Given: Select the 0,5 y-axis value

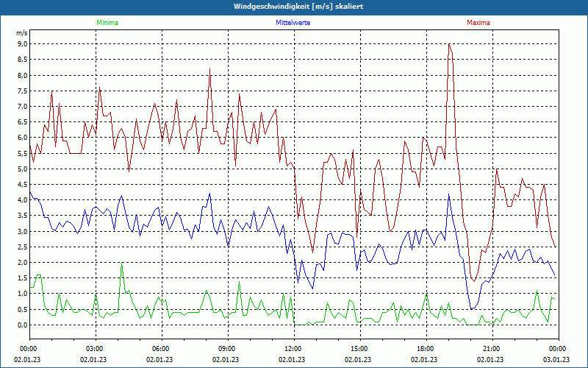Looking at the screenshot, I should [x=23, y=309].
